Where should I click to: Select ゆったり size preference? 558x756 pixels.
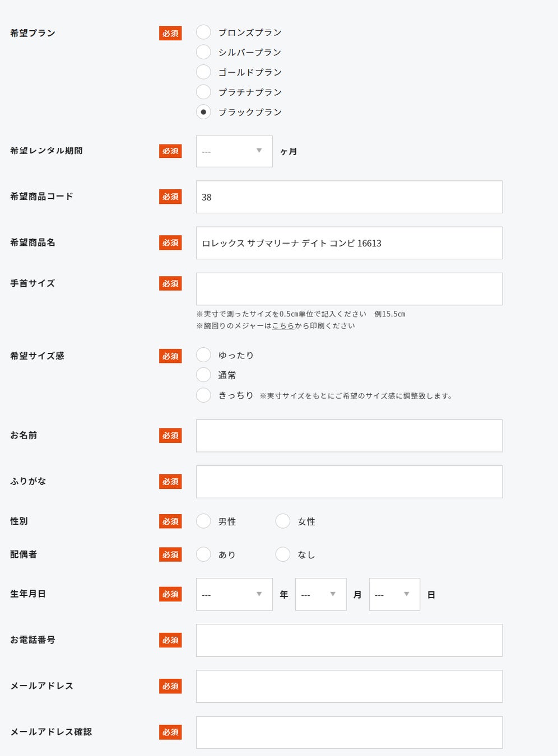pyautogui.click(x=203, y=355)
